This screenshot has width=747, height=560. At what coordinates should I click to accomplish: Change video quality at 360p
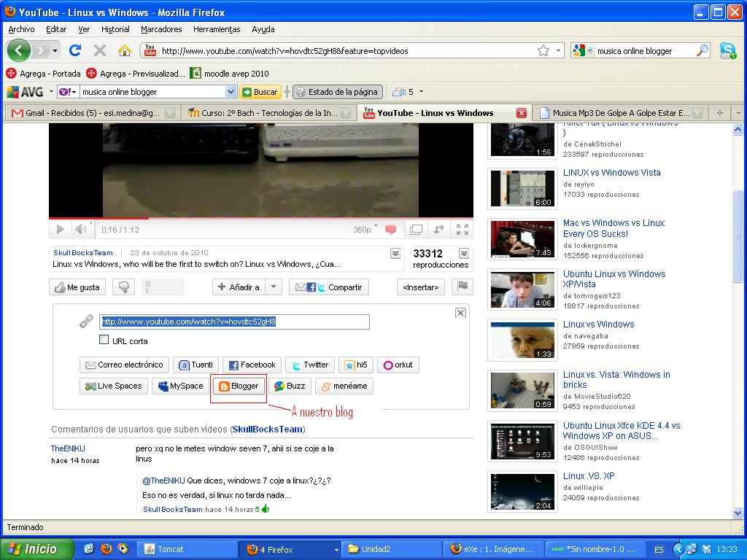point(362,230)
